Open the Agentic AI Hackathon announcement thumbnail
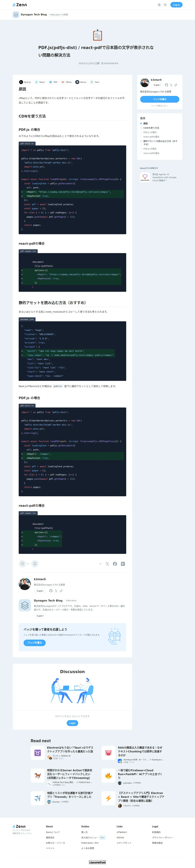The height and width of the screenshot is (868, 195). tap(145, 177)
